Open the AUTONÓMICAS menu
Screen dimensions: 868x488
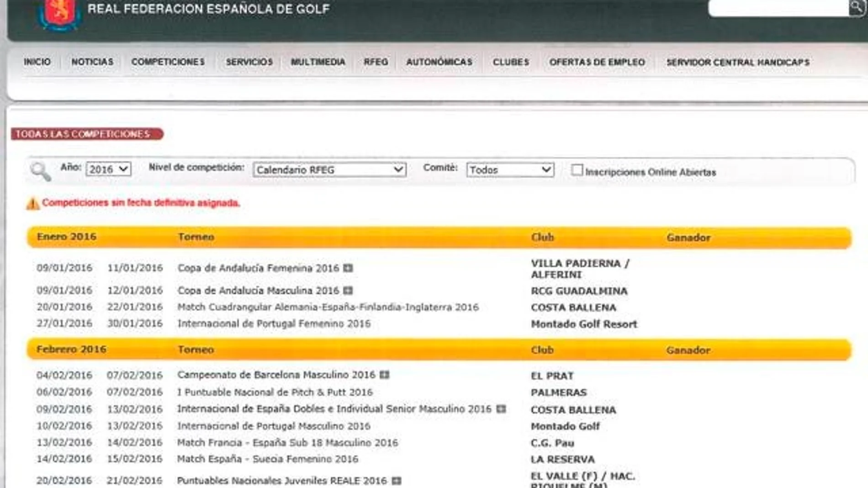[439, 62]
